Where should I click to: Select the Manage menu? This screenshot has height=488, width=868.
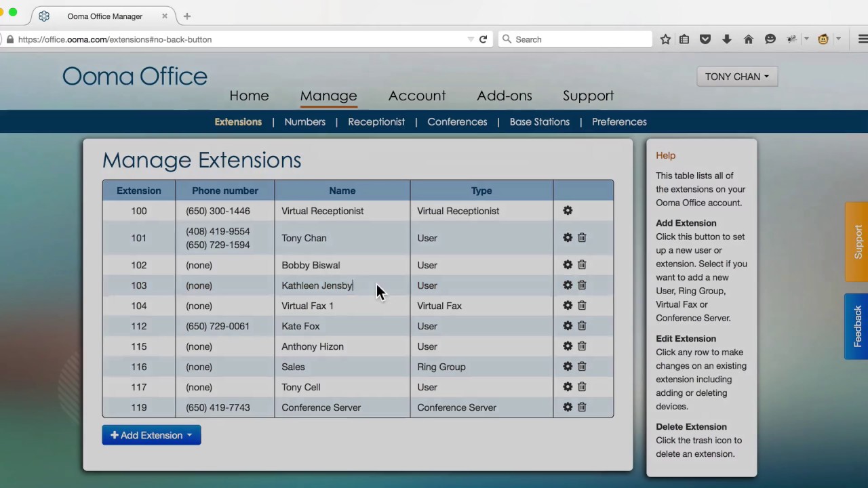328,96
